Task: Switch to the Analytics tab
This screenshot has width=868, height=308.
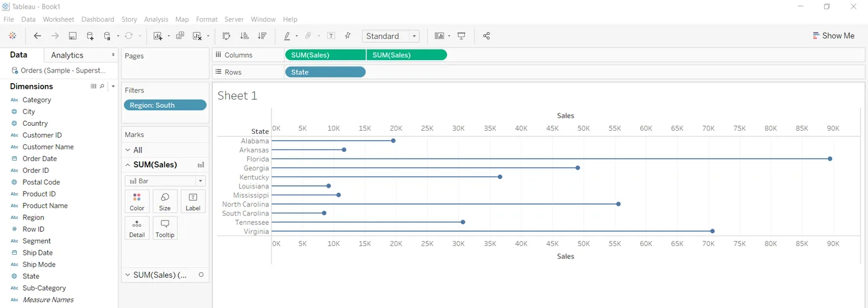Action: tap(81, 55)
